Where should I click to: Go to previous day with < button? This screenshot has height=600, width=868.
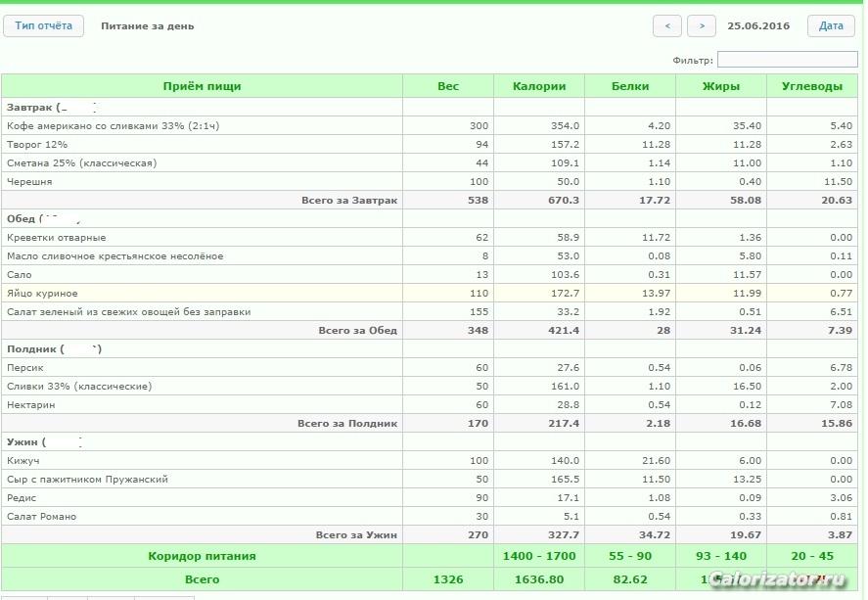pyautogui.click(x=667, y=26)
